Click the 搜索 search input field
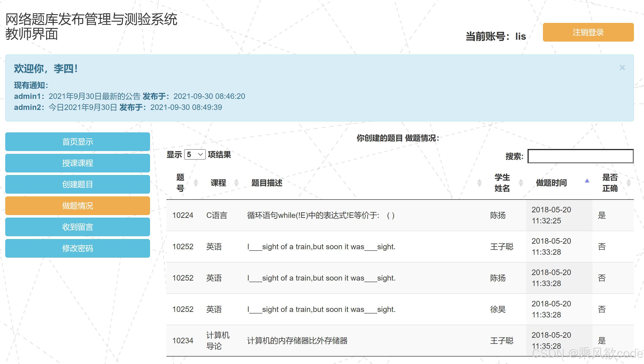644x364 pixels. tap(580, 156)
